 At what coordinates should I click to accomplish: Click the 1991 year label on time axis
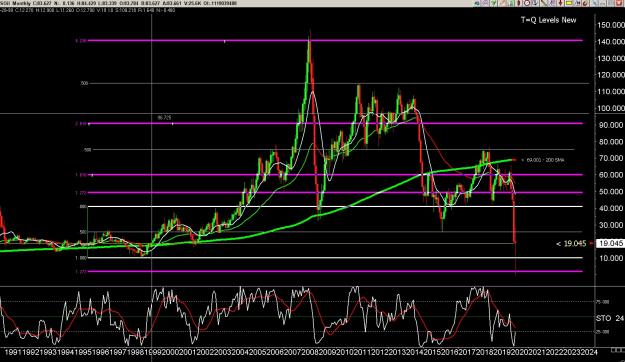click(12, 352)
